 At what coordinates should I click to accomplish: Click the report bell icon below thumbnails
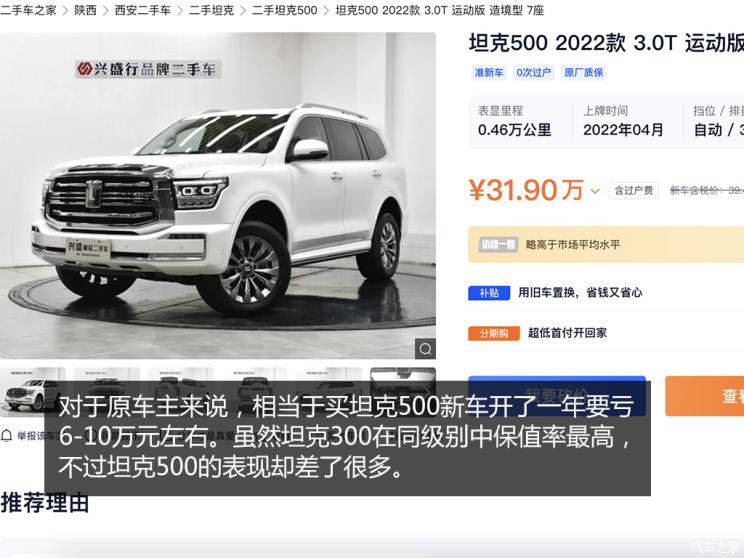pyautogui.click(x=7, y=435)
